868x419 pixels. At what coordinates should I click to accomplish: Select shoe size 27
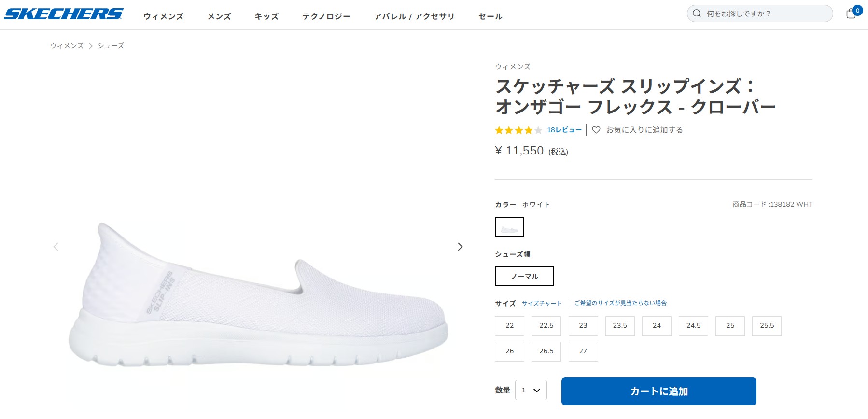tap(583, 351)
